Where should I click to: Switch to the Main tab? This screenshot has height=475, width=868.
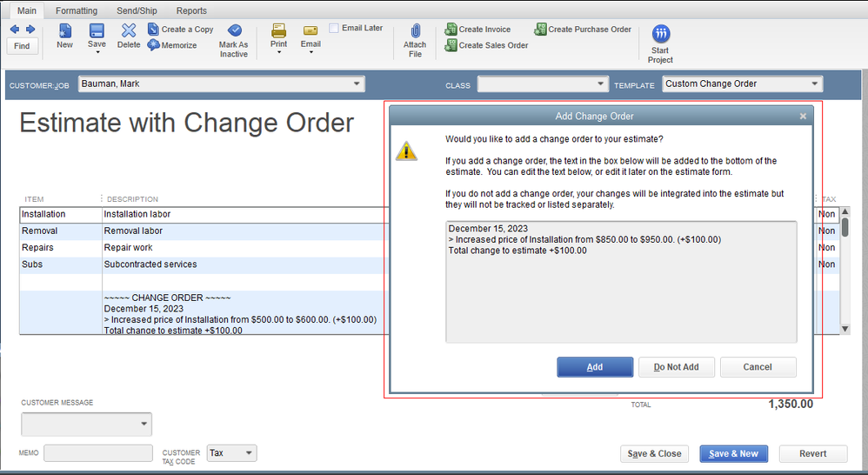(27, 10)
